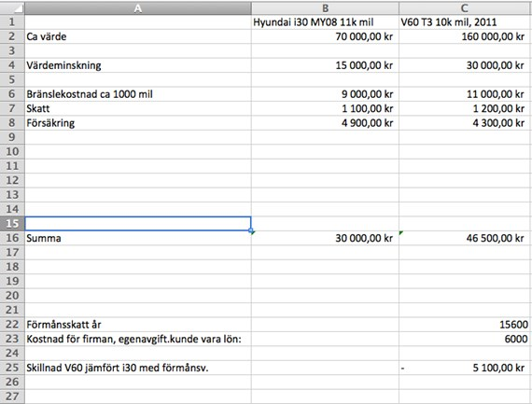Select column A header
This screenshot has height=404, width=532.
click(138, 8)
